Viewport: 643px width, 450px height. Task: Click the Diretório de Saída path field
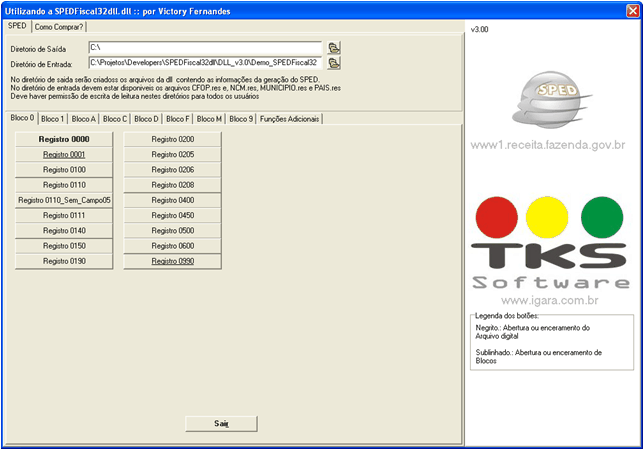204,47
